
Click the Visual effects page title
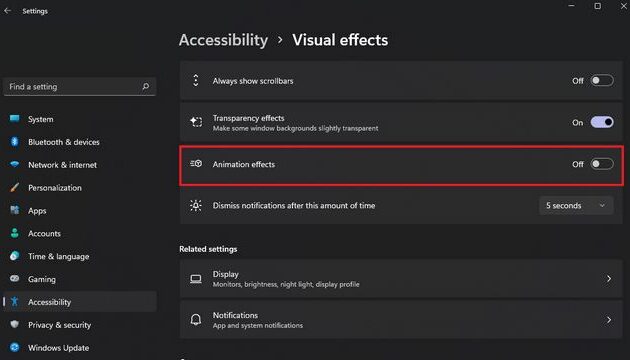pos(340,40)
